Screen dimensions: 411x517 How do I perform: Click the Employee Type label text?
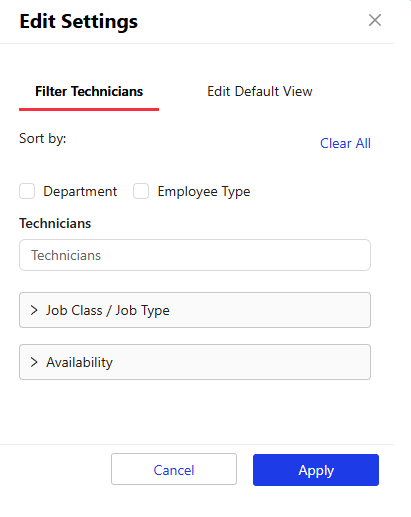coord(204,191)
